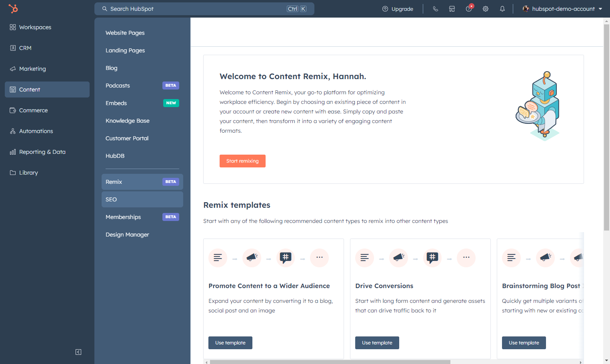Click the Content Remix robot illustration
The height and width of the screenshot is (364, 610).
(x=538, y=106)
